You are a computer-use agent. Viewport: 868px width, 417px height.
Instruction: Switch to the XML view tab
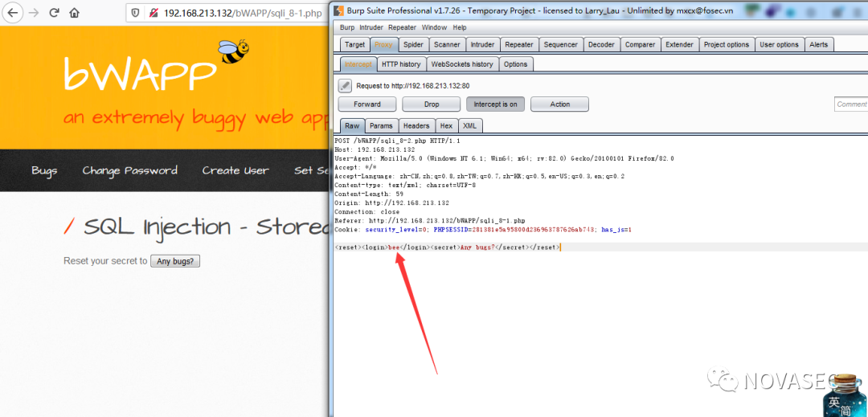click(469, 125)
